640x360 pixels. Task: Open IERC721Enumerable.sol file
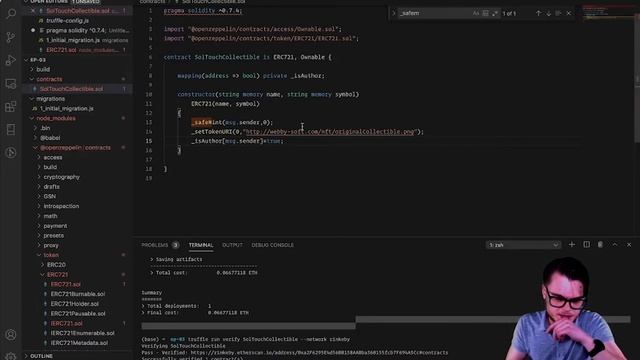point(82,333)
